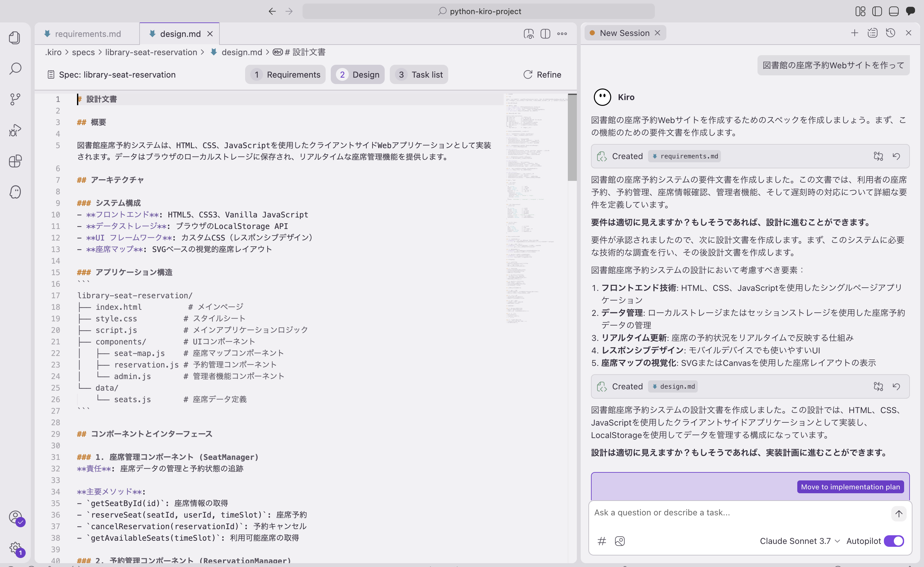Click the user message 図書館の座席予約Webサイトを作って

(x=833, y=65)
